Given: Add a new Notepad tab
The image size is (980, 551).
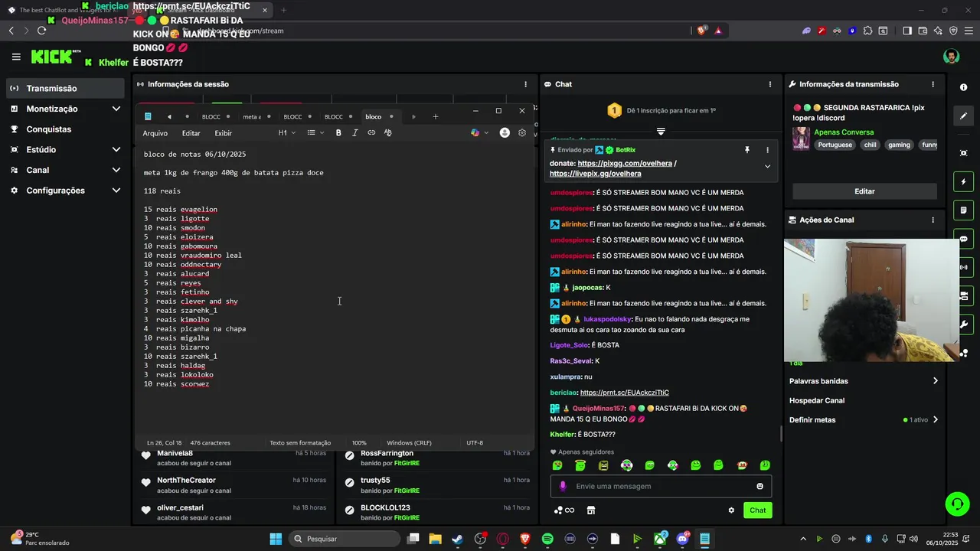Looking at the screenshot, I should point(436,116).
